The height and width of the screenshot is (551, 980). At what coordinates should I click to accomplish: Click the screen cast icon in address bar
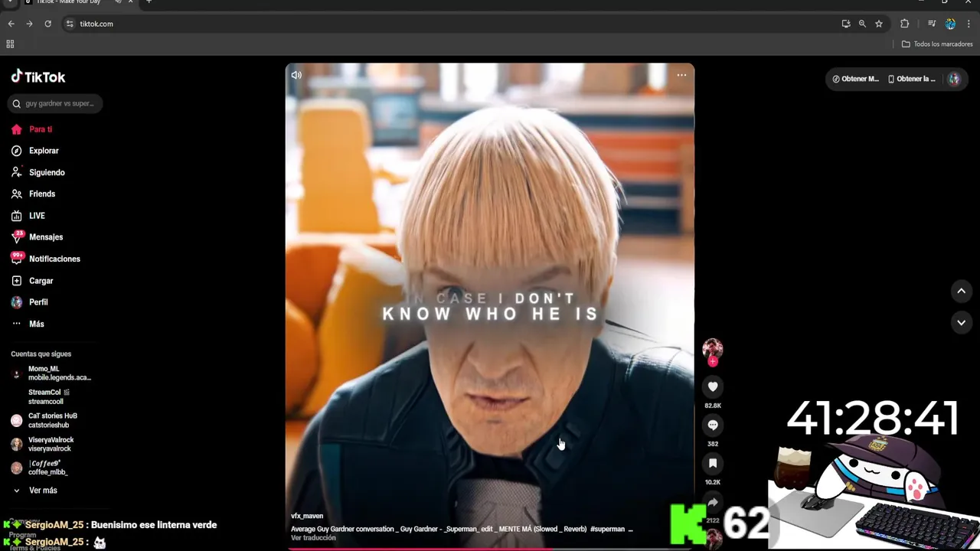[846, 24]
